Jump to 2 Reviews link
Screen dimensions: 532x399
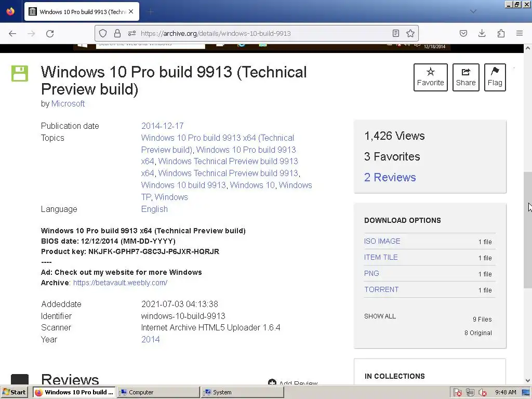pos(390,178)
